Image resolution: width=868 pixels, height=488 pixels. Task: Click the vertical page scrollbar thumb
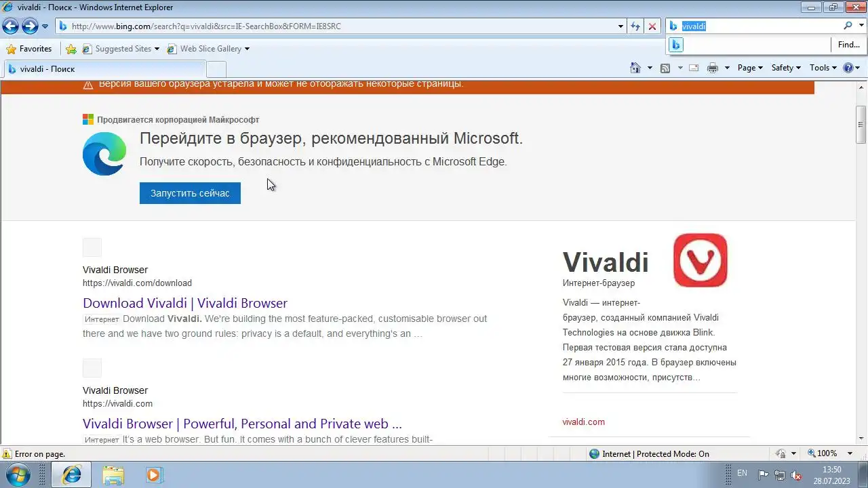coord(861,125)
